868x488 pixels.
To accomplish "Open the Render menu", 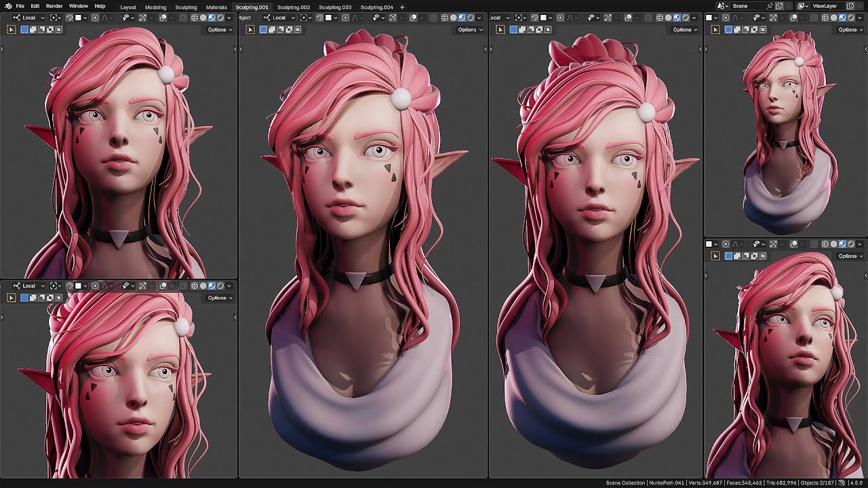I will [x=54, y=6].
